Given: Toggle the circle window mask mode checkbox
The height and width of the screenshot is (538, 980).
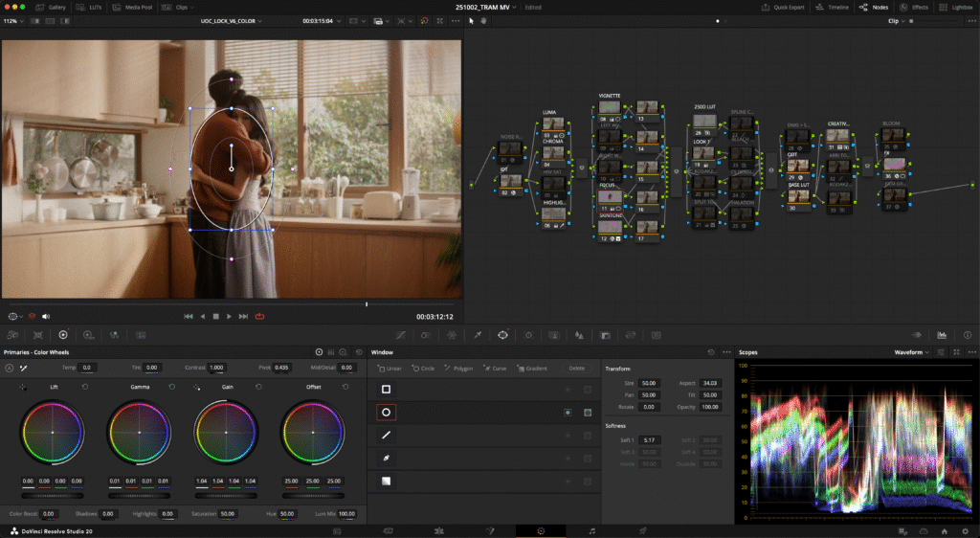Looking at the screenshot, I should [x=588, y=412].
